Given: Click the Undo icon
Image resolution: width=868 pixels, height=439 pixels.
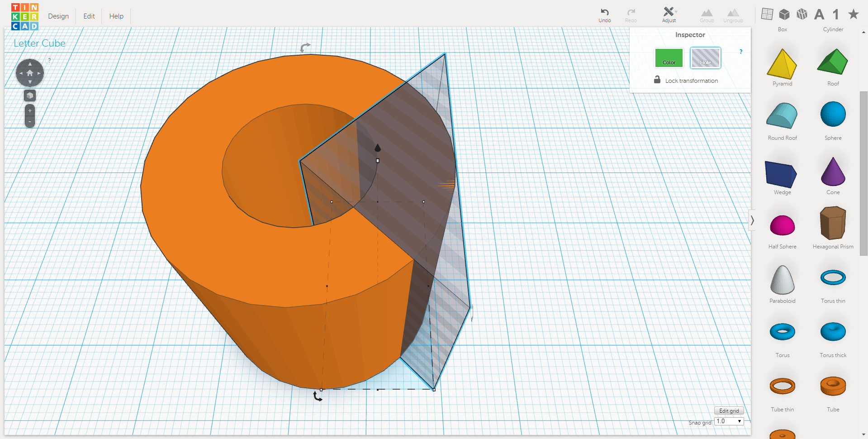Looking at the screenshot, I should [604, 12].
